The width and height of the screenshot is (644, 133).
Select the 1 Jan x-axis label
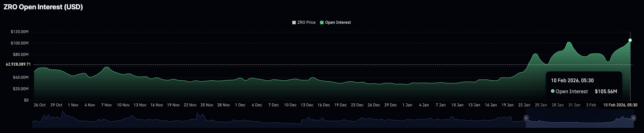(x=407, y=105)
